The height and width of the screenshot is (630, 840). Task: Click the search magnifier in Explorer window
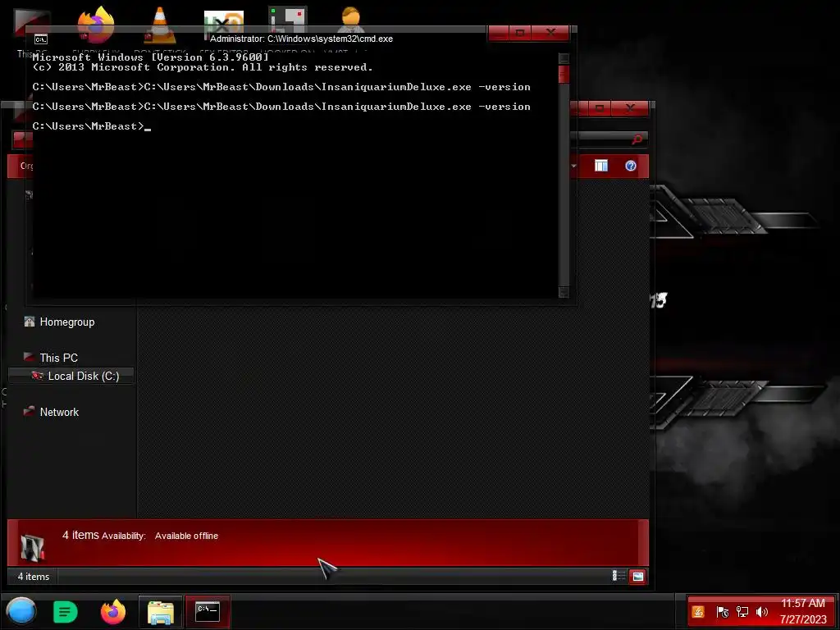click(637, 139)
